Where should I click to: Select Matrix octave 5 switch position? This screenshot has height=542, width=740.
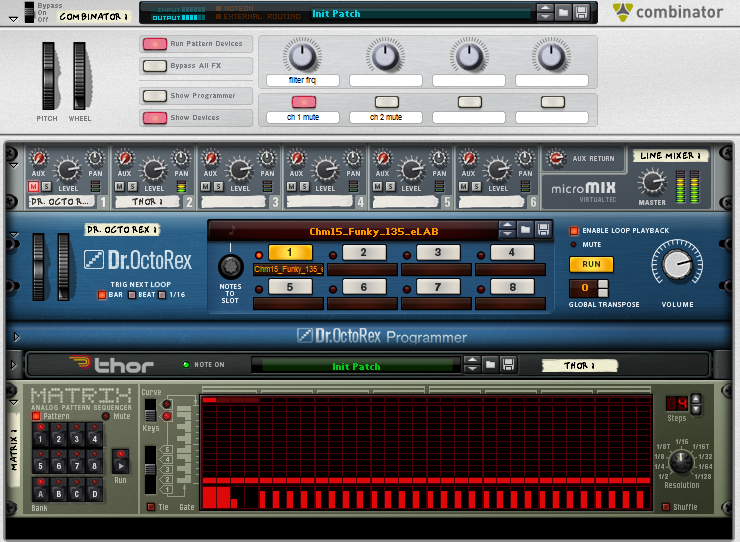(166, 450)
